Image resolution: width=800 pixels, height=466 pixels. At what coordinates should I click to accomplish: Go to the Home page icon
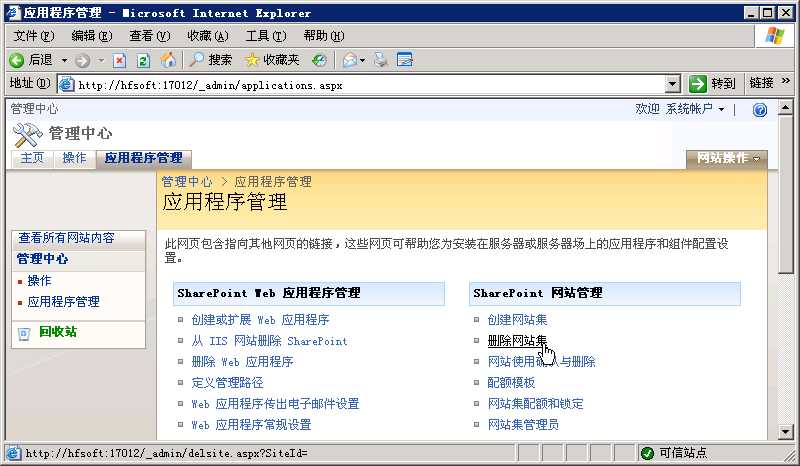coord(168,60)
